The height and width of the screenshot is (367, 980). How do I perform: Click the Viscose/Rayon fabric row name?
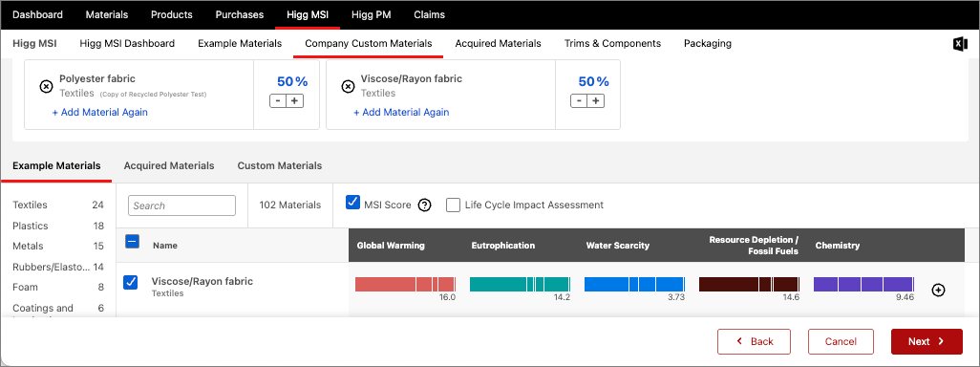pyautogui.click(x=202, y=281)
